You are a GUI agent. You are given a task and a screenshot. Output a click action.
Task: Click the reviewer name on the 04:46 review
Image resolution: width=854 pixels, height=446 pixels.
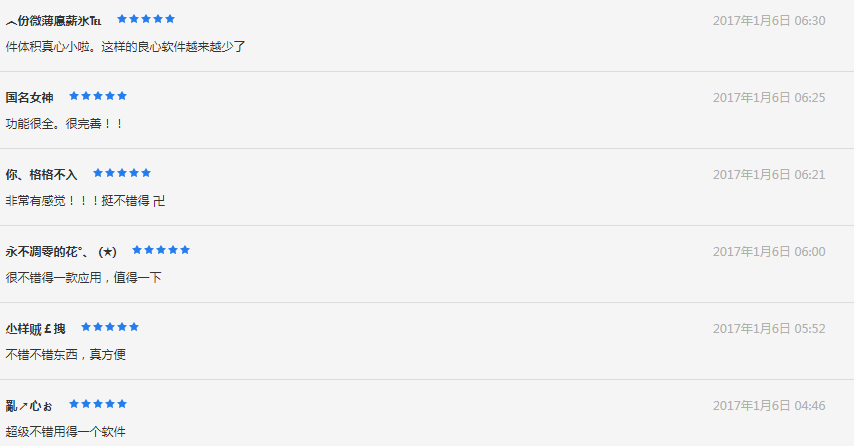tap(29, 405)
